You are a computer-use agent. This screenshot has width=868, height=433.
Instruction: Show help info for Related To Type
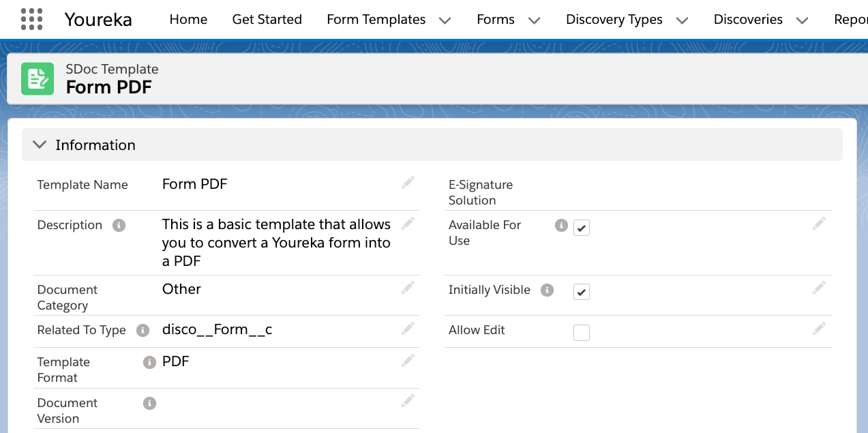tap(143, 330)
